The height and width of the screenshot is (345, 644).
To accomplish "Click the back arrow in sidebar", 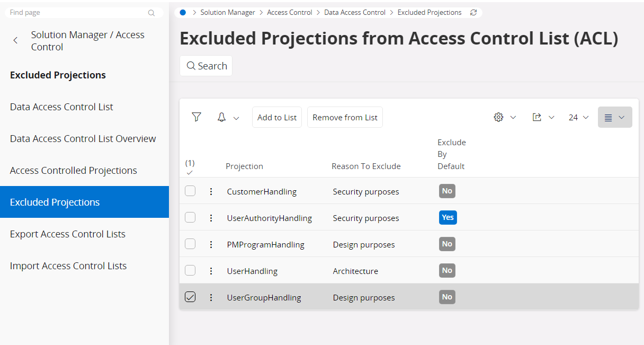I will [x=16, y=41].
